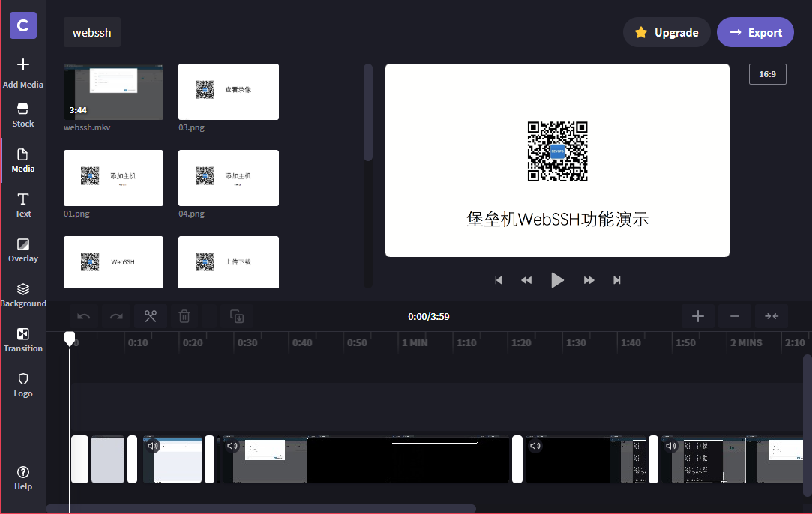Click the redo arrow icon
The height and width of the screenshot is (514, 812).
116,316
